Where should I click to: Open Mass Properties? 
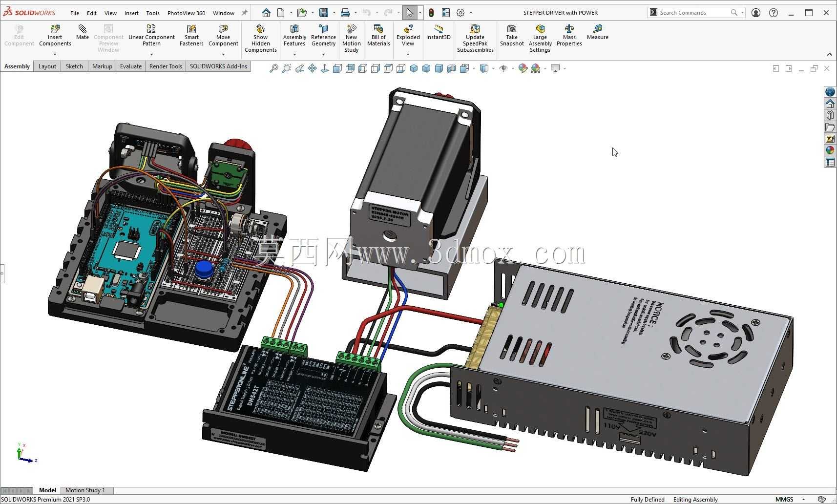pos(569,35)
